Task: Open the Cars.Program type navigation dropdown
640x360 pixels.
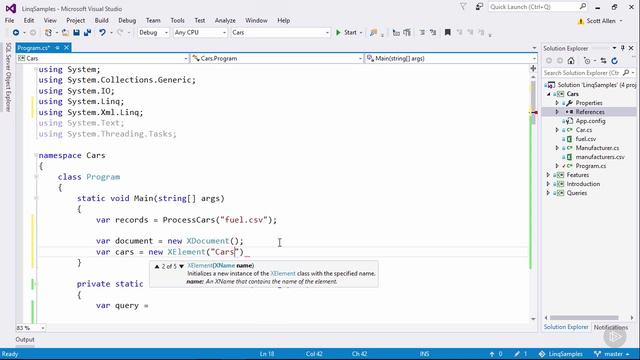Action: click(360, 58)
